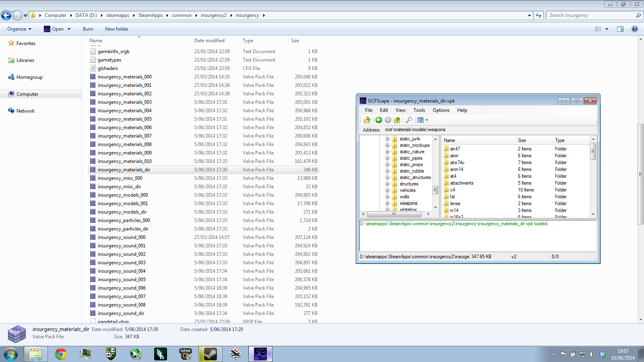Open the Edit menu in GCFScape
Screen dimensions: 644x362
coord(384,110)
